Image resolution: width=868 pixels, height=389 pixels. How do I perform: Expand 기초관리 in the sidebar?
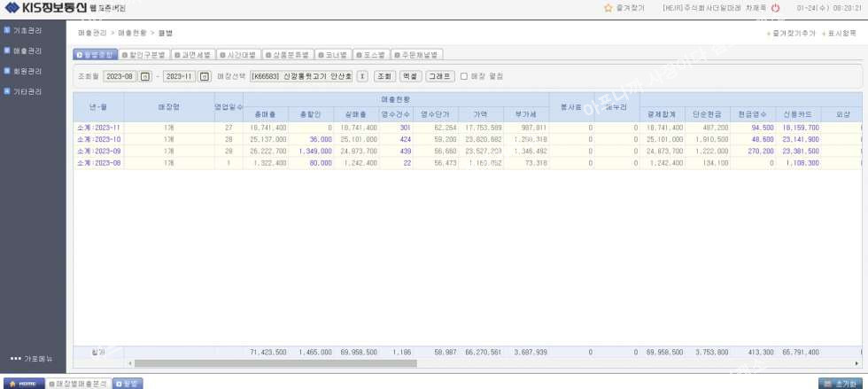pos(28,30)
